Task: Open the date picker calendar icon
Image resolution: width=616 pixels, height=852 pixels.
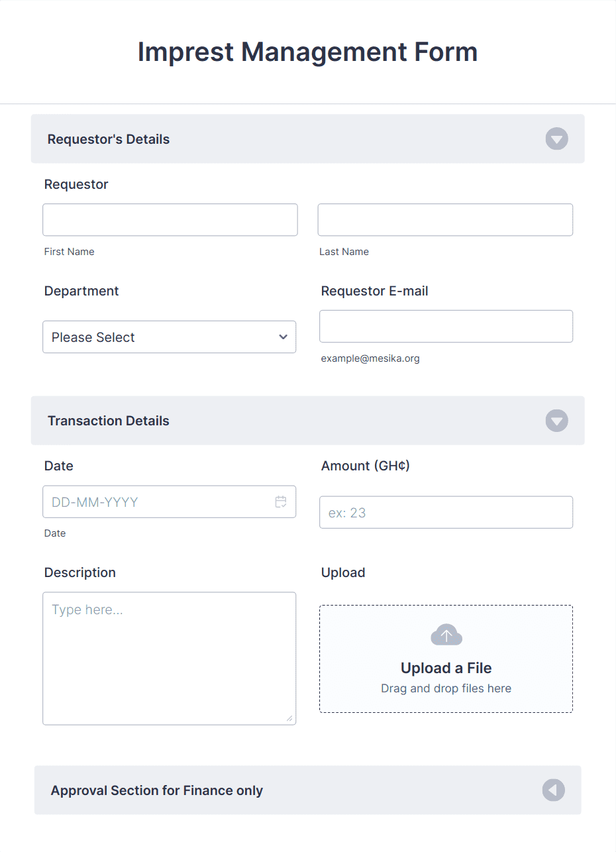Action: click(x=281, y=502)
